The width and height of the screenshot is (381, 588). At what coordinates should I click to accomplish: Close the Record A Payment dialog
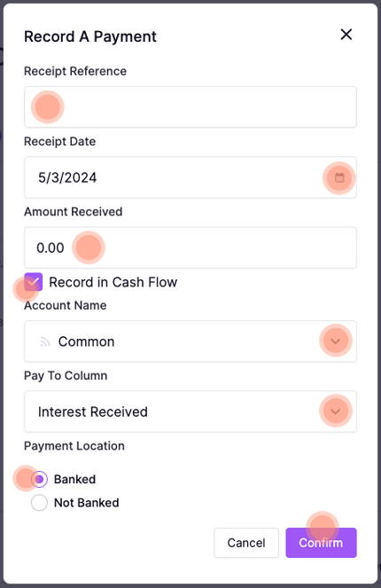coord(346,35)
